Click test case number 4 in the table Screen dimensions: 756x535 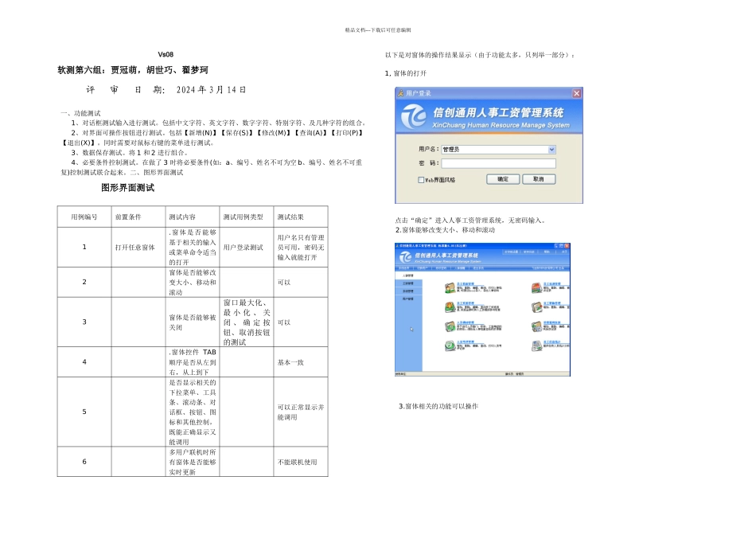[84, 361]
